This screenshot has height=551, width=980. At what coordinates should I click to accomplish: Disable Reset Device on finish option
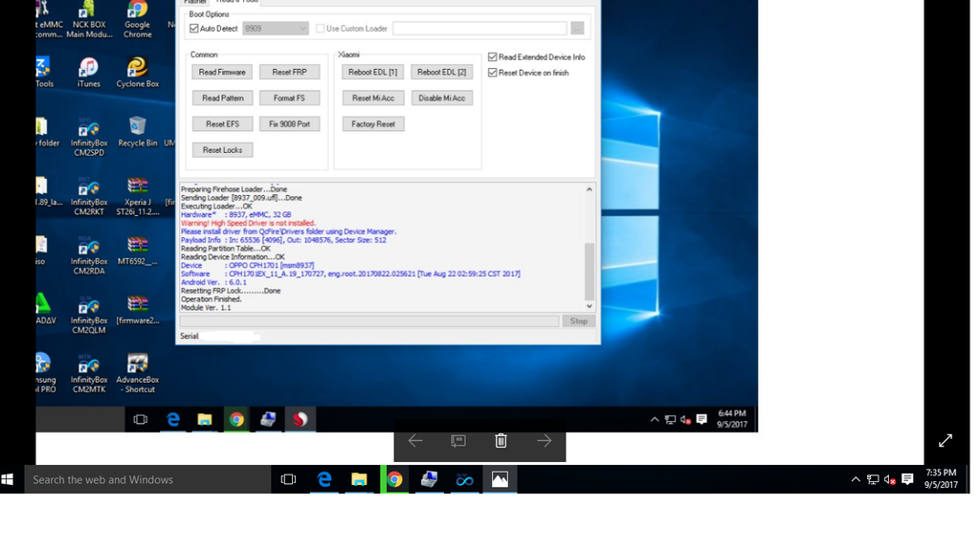(493, 73)
